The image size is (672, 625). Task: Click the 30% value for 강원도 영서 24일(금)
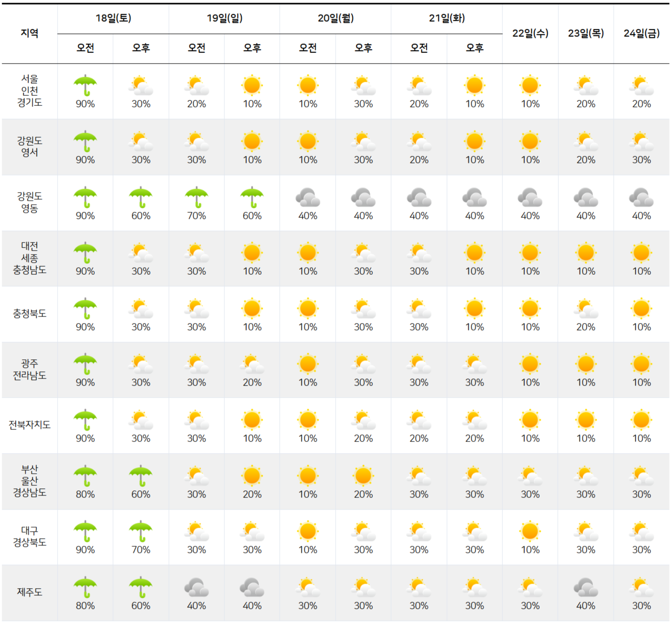pyautogui.click(x=641, y=160)
